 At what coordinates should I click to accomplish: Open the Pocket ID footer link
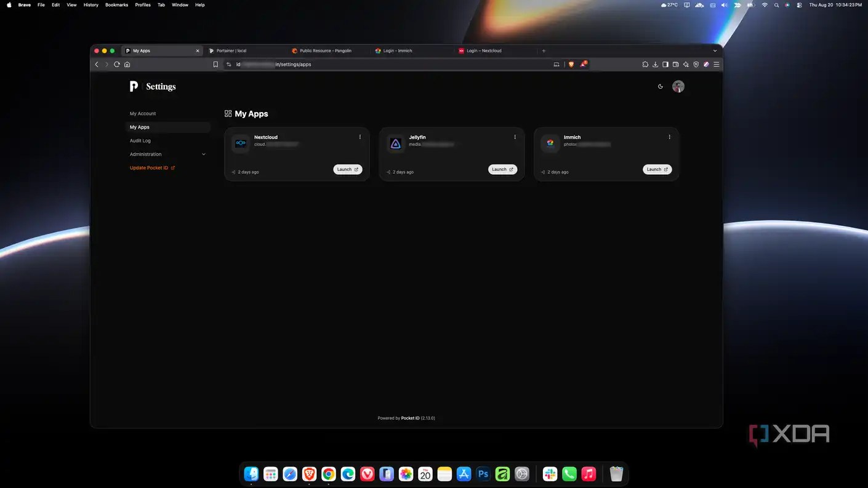(x=410, y=418)
